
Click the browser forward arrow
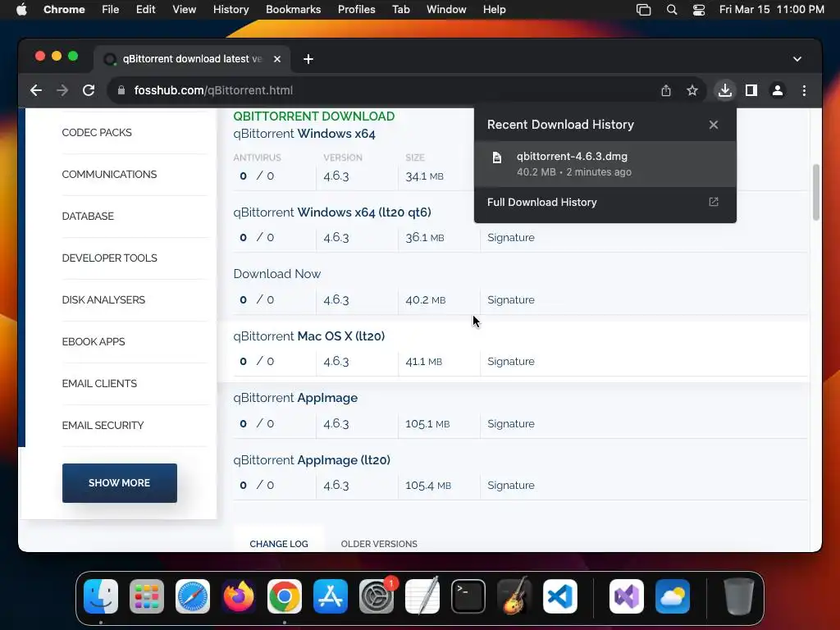pos(62,90)
